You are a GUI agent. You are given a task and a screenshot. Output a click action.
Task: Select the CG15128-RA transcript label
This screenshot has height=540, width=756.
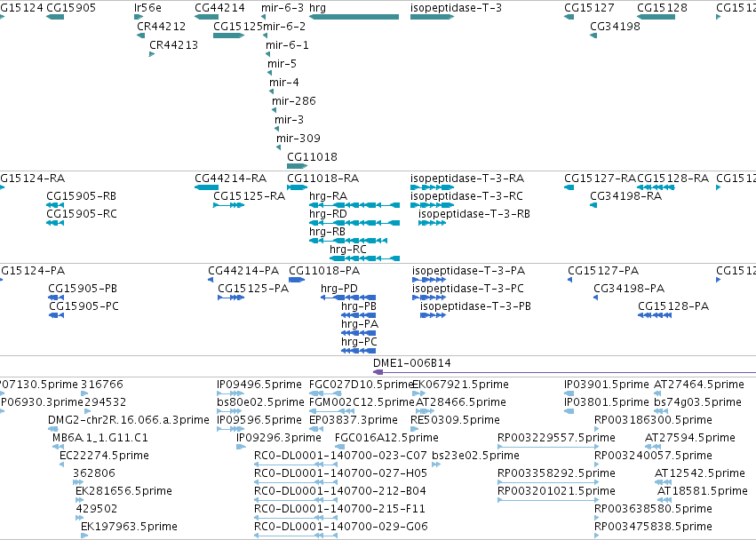tap(673, 179)
